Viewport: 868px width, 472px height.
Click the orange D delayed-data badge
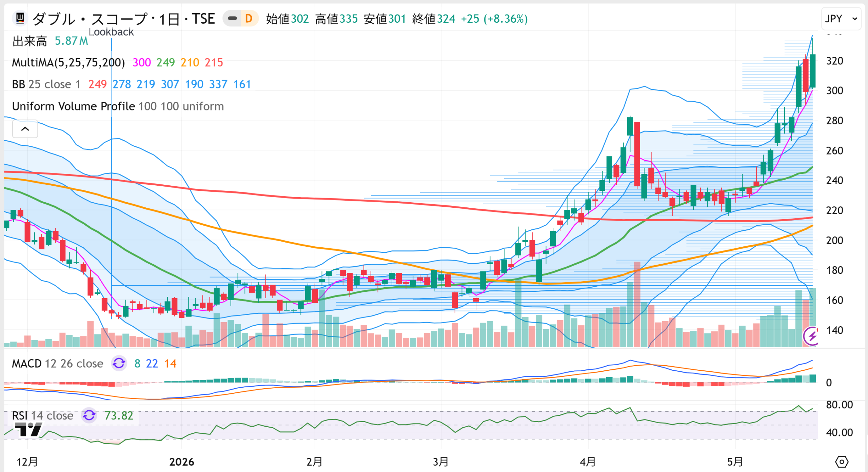click(249, 18)
